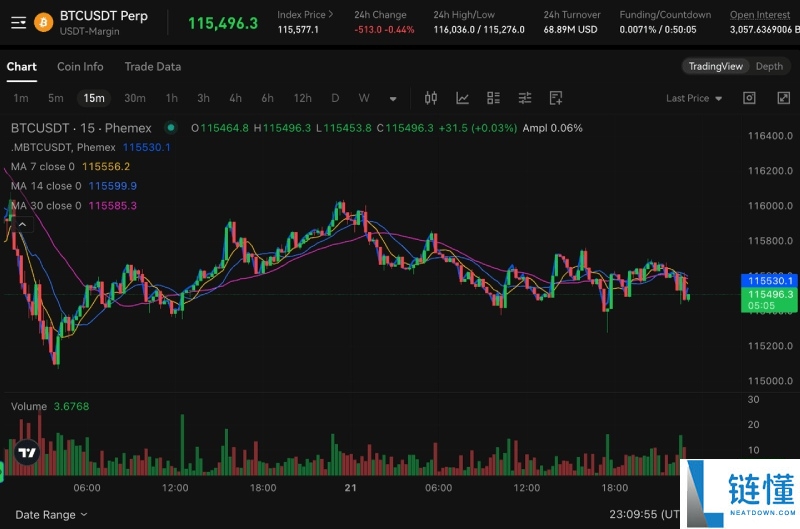Select the 4h timeframe
The image size is (800, 529).
click(235, 98)
